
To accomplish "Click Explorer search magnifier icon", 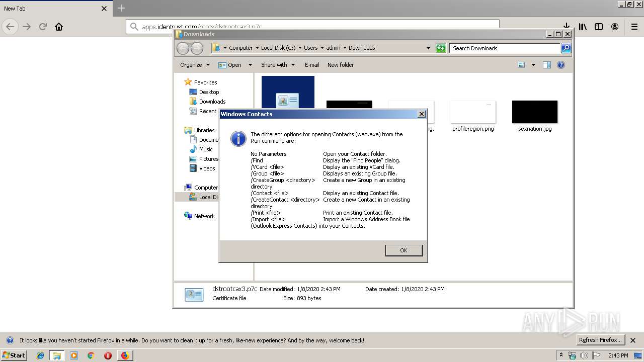I will (x=566, y=48).
